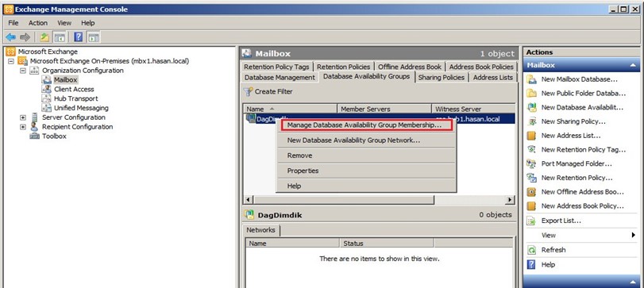Click the Help icon in Actions pane
This screenshot has height=288, width=644.
(x=531, y=265)
